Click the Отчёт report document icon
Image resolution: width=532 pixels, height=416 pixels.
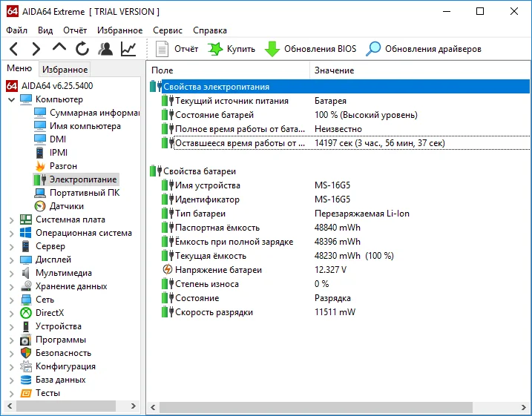[x=162, y=49]
